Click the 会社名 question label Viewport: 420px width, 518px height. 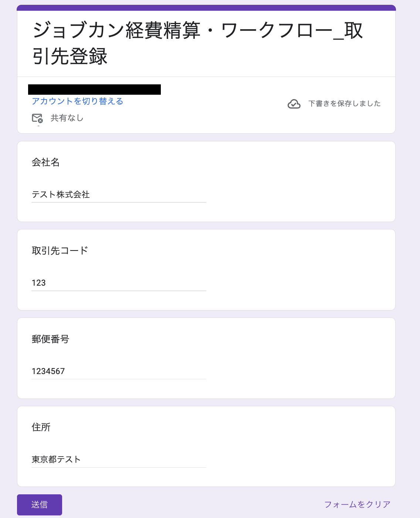[x=45, y=162]
